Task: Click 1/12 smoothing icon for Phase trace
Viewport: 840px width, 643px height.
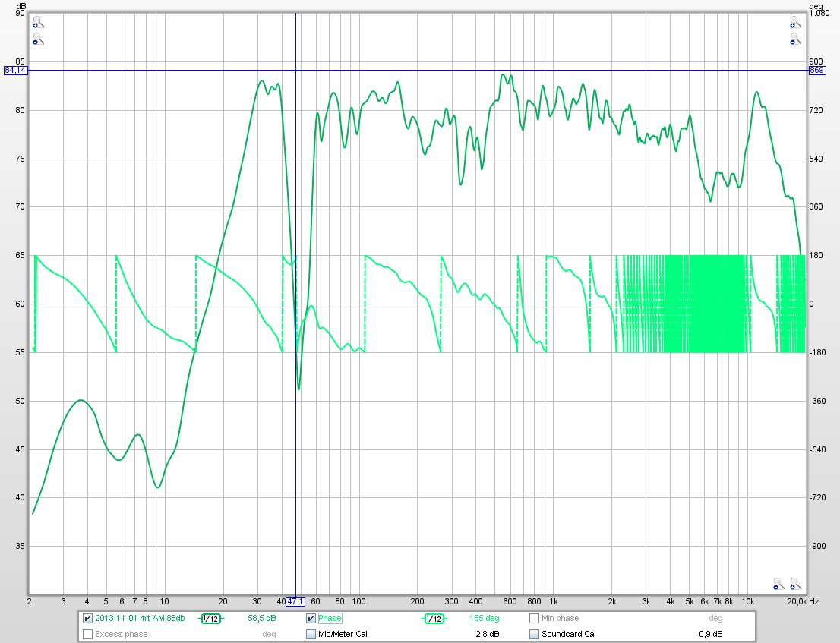Action: (x=434, y=619)
